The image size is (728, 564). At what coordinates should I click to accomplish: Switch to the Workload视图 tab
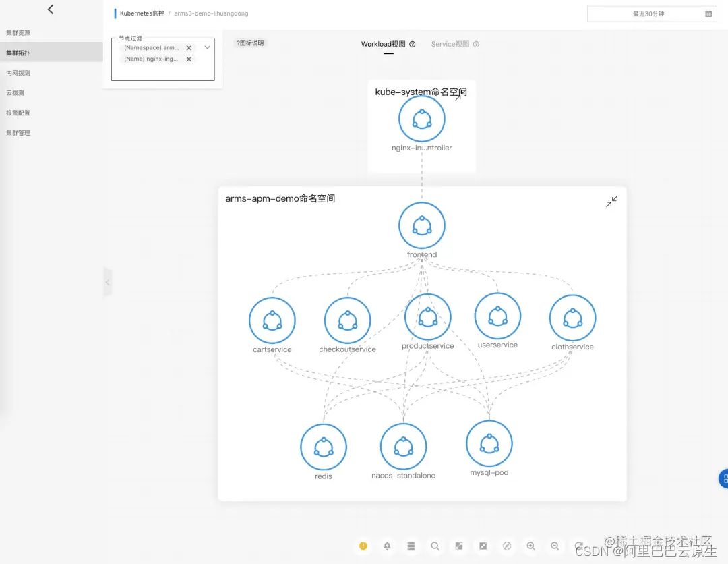point(383,44)
